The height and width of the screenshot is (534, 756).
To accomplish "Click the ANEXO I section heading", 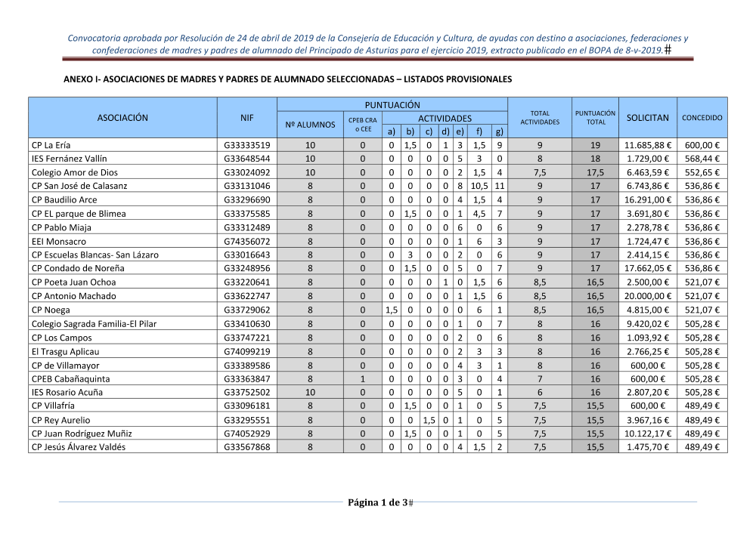I will [x=287, y=79].
